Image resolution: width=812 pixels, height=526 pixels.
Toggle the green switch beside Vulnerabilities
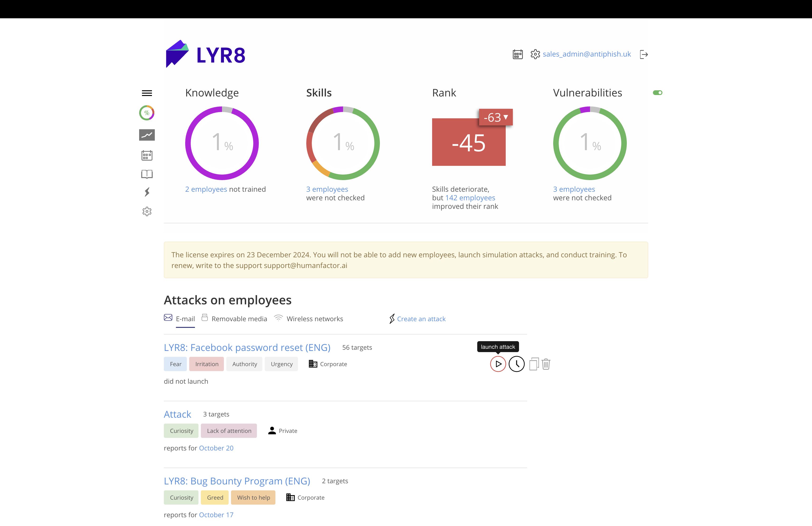[x=657, y=93]
